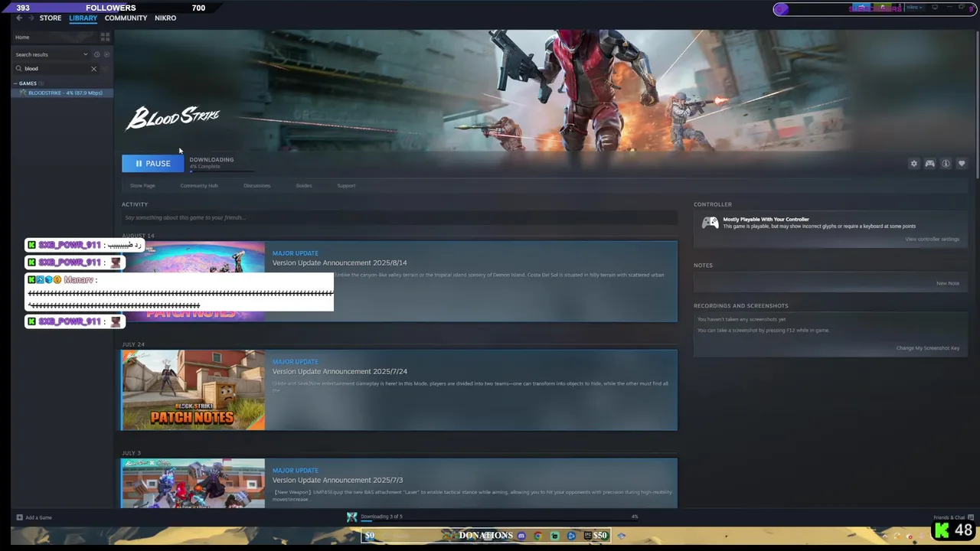Open the Support link

point(346,185)
